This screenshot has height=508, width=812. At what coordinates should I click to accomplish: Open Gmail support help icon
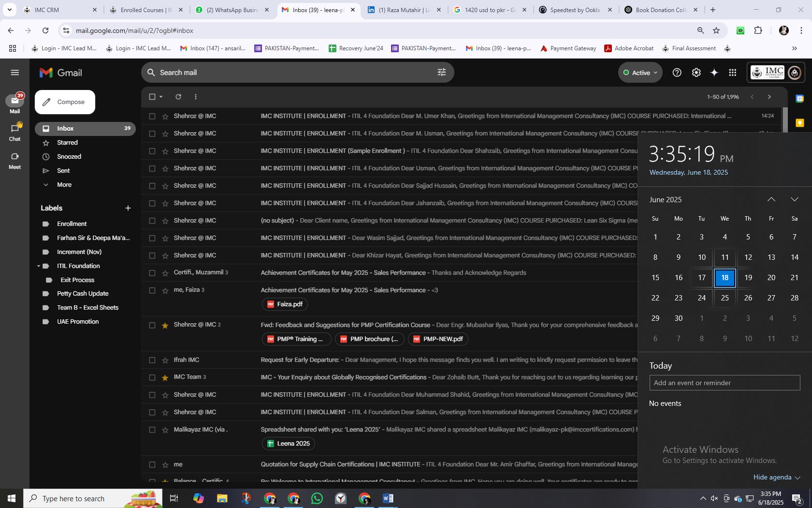(x=677, y=73)
